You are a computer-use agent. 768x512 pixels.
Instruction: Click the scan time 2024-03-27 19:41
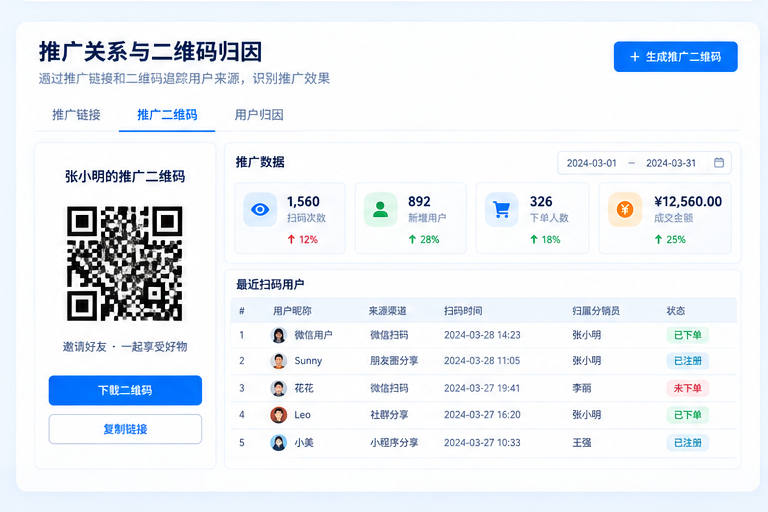482,389
